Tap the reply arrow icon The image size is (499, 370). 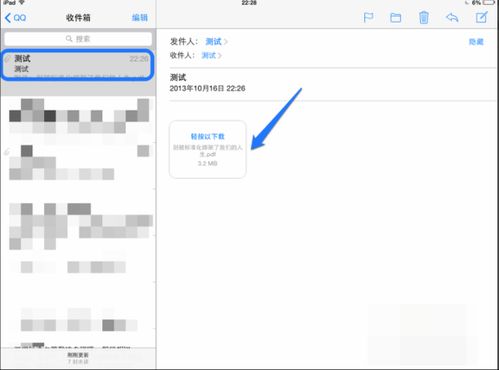pos(452,17)
